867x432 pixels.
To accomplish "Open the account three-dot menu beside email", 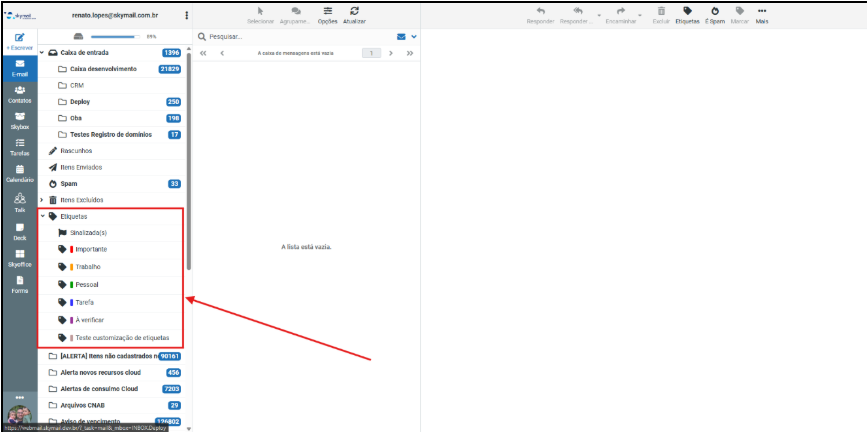I will click(x=186, y=16).
